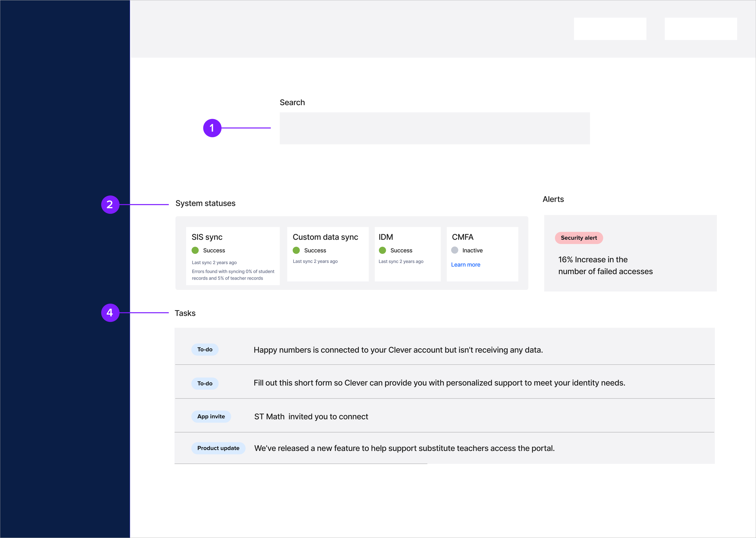Open the ST Math app invite task
This screenshot has height=538, width=756.
(311, 417)
